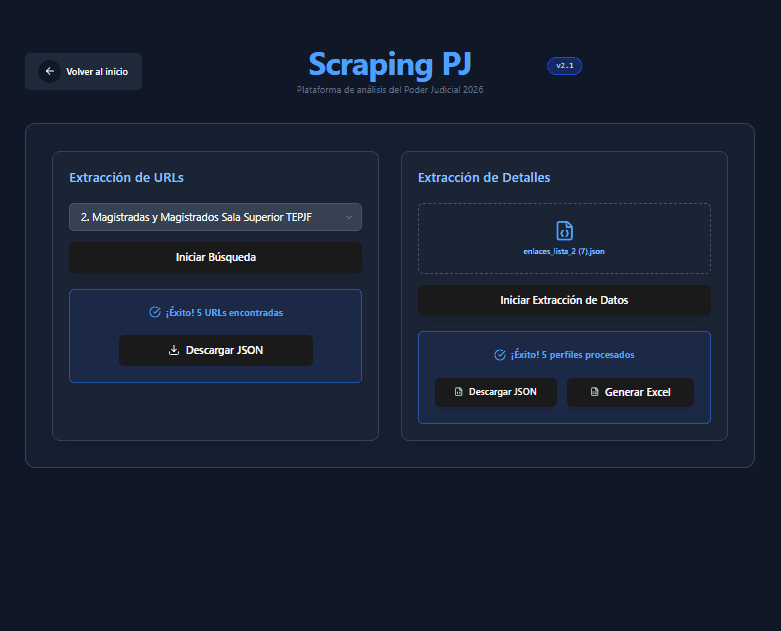Click the file icon on details Descargar JSON
781x631 pixels.
pyautogui.click(x=458, y=392)
